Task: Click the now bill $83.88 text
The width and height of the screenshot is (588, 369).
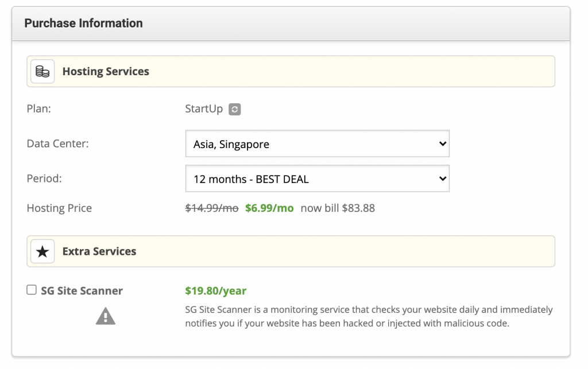Action: tap(338, 208)
